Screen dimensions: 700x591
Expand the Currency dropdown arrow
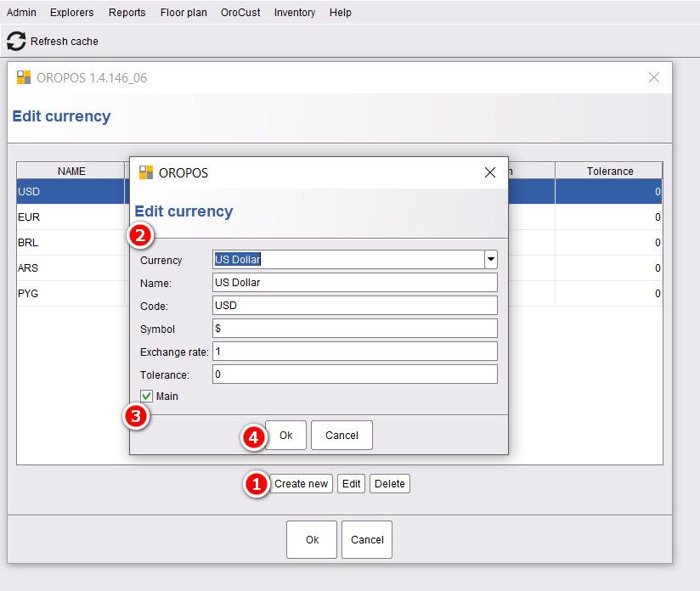[x=491, y=259]
